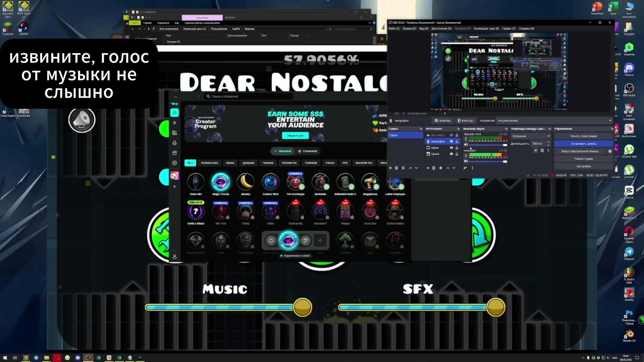
Task: Click the OBS add source plus icon
Action: click(x=427, y=168)
